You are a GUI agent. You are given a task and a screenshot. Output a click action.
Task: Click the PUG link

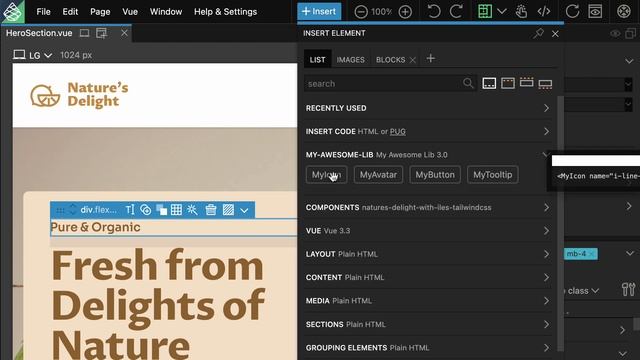(x=398, y=131)
